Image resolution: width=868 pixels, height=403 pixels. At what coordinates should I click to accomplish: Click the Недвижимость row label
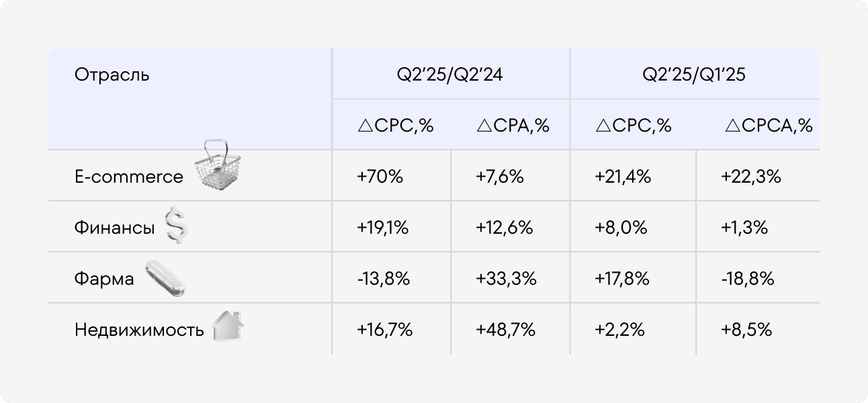tap(139, 330)
